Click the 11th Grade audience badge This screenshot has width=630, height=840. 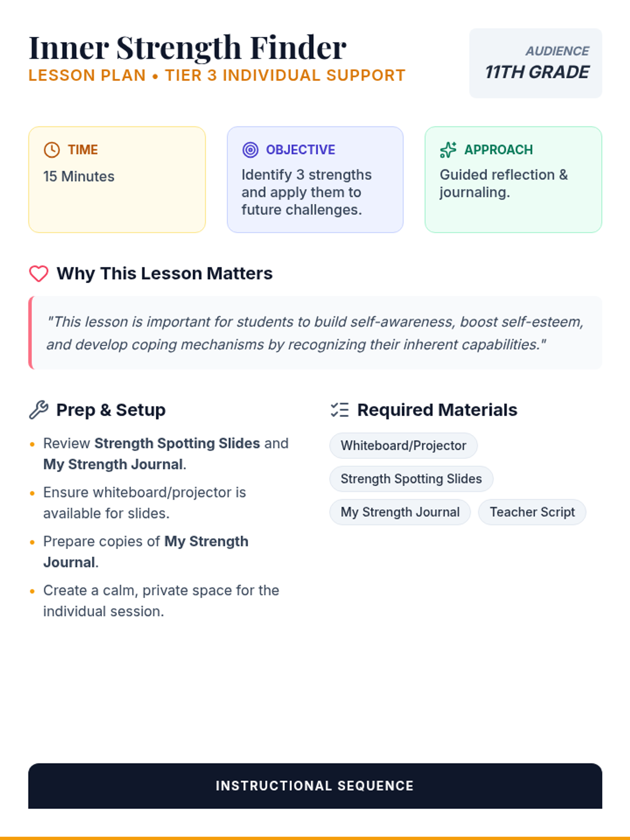[535, 63]
